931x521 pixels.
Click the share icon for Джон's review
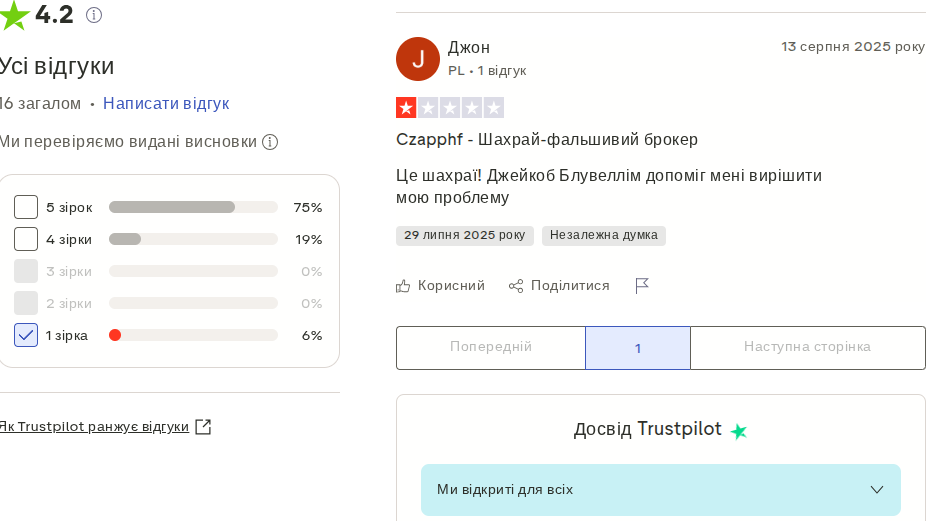pos(516,286)
